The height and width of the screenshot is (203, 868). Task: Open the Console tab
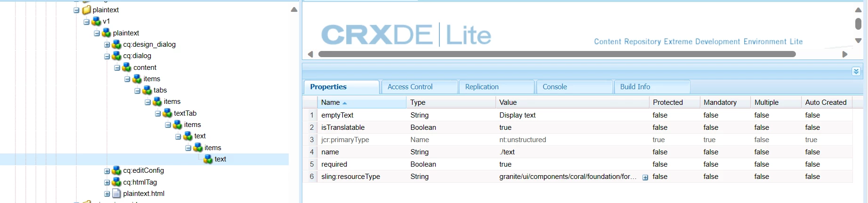(575, 87)
